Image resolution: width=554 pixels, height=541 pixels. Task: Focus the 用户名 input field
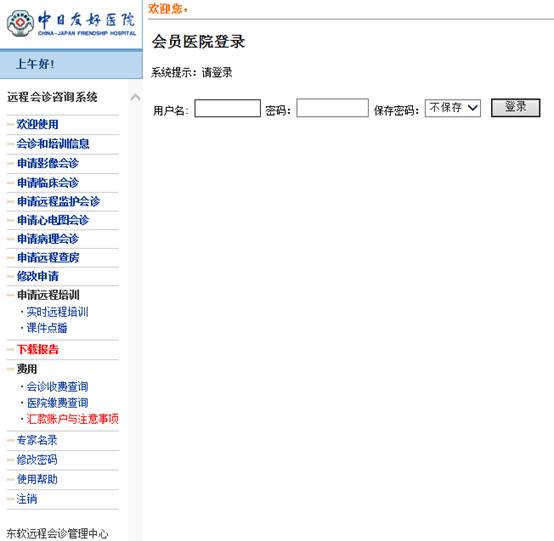pyautogui.click(x=228, y=108)
